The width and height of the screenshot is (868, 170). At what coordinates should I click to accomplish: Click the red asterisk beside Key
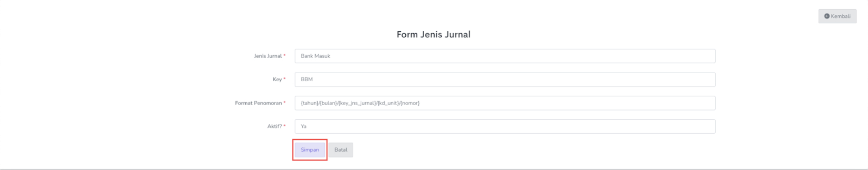pos(285,79)
